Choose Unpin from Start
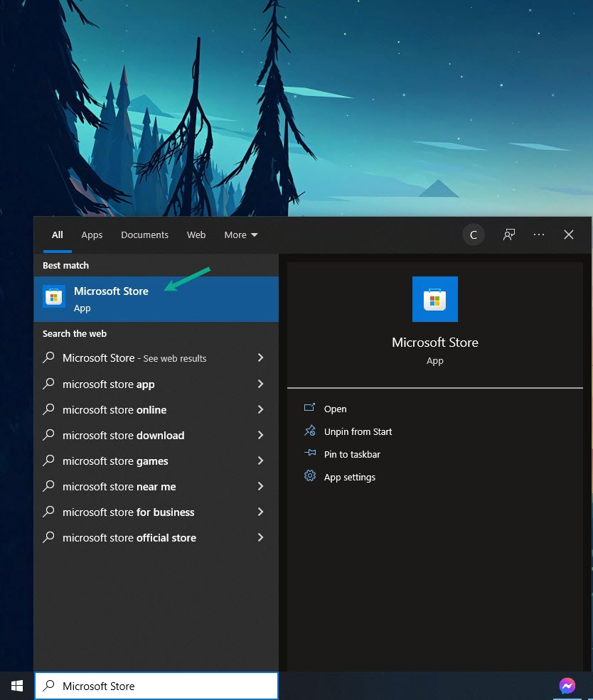The width and height of the screenshot is (593, 700). pos(358,431)
